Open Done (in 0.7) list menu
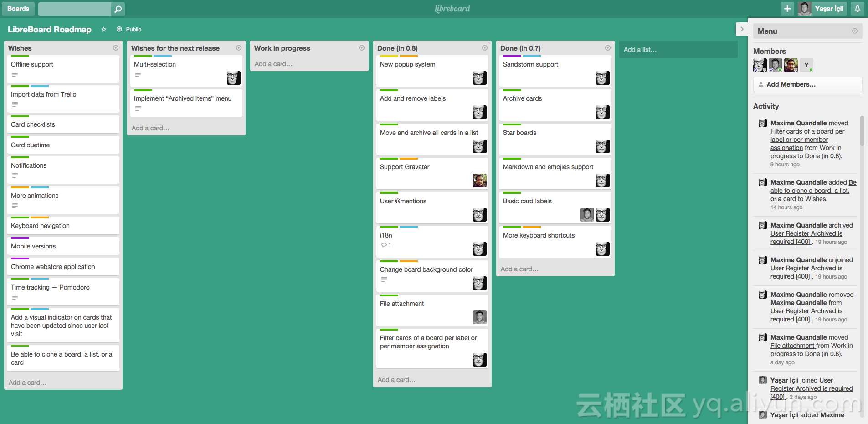Image resolution: width=868 pixels, height=424 pixels. click(x=608, y=48)
